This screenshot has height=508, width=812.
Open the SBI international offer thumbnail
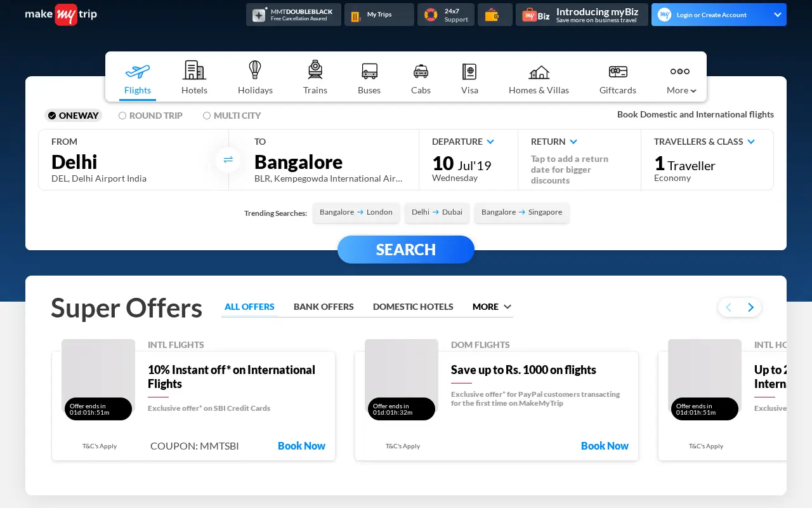[x=98, y=376]
